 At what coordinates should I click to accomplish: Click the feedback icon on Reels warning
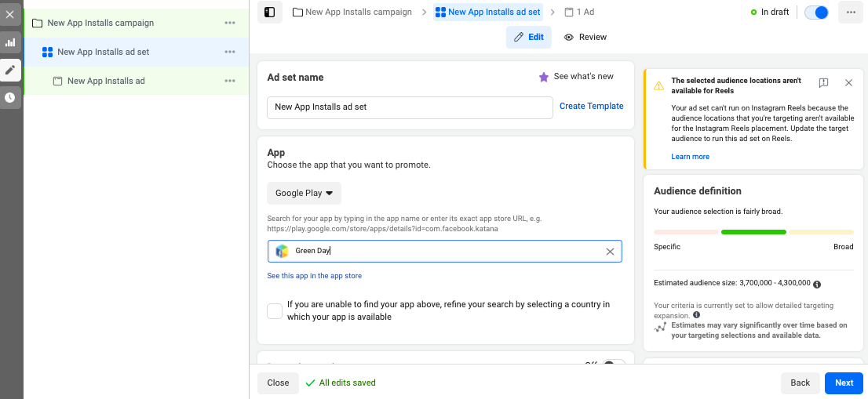[x=823, y=83]
